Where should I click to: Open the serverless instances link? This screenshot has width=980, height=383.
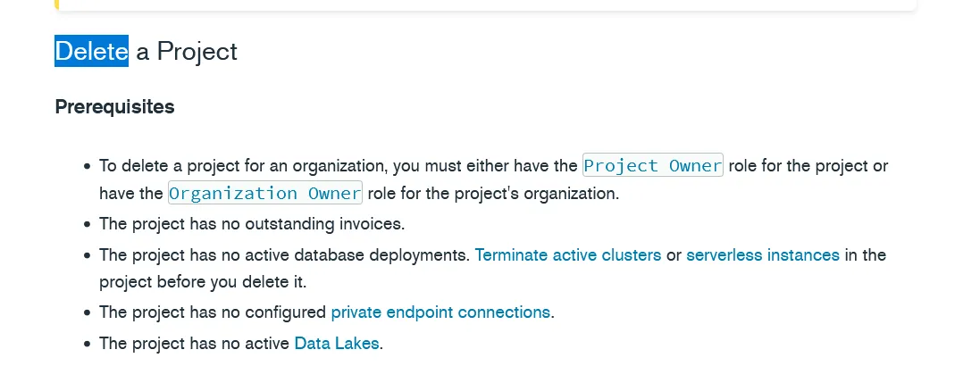click(x=762, y=254)
